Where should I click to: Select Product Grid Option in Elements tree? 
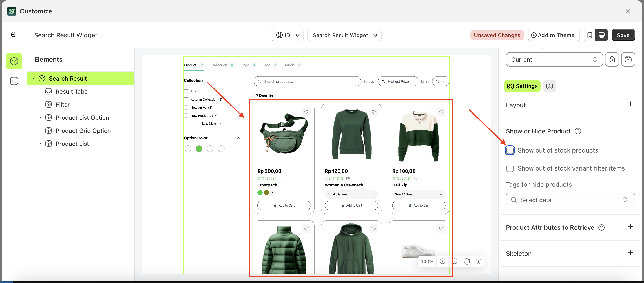[x=83, y=131]
